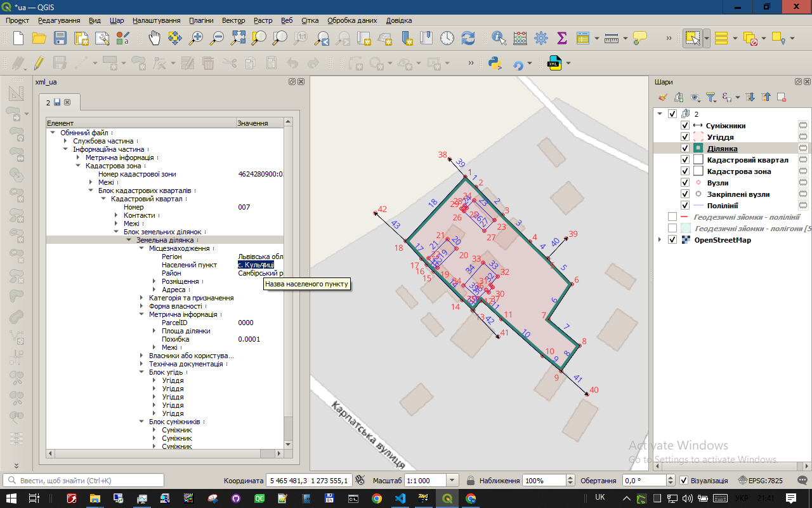The width and height of the screenshot is (812, 508).
Task: Open the Python console
Action: point(495,63)
